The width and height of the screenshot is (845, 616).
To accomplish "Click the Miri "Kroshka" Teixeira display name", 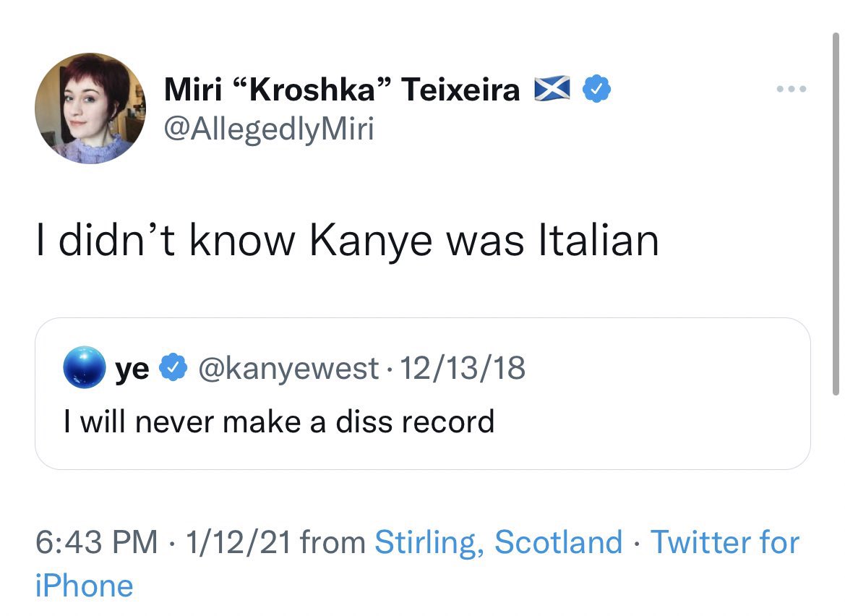I will (342, 90).
